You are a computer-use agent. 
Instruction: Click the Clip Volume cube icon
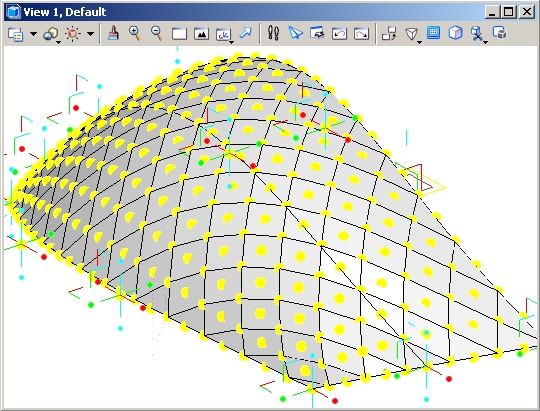pos(456,33)
